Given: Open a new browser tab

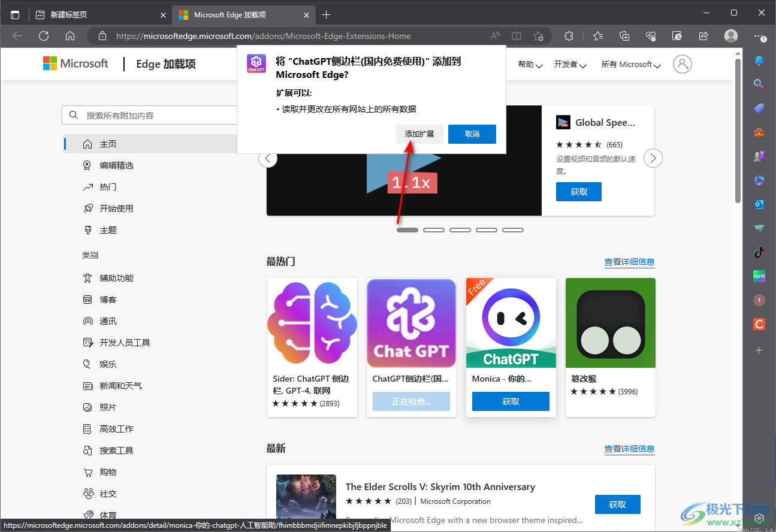Looking at the screenshot, I should tap(326, 14).
